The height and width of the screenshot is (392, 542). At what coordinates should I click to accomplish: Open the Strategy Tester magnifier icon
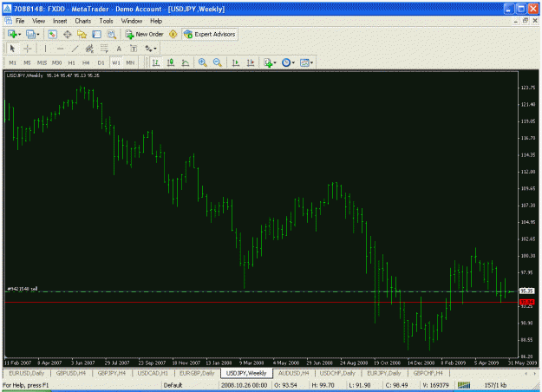pos(111,34)
